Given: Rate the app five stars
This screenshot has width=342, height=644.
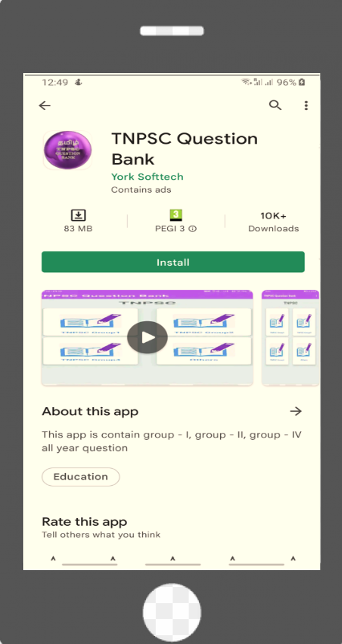Looking at the screenshot, I should (x=293, y=559).
